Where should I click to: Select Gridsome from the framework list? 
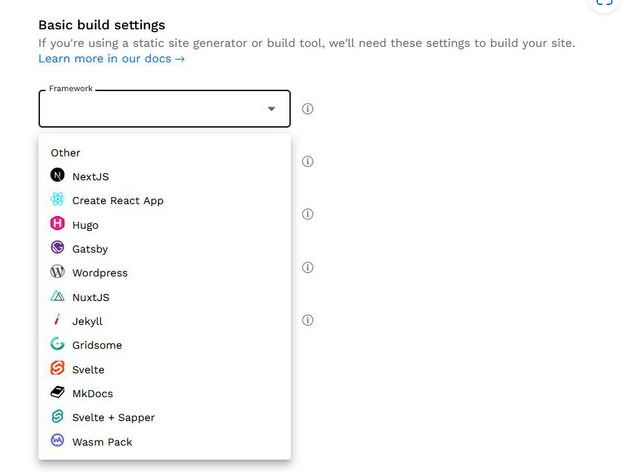tap(97, 345)
